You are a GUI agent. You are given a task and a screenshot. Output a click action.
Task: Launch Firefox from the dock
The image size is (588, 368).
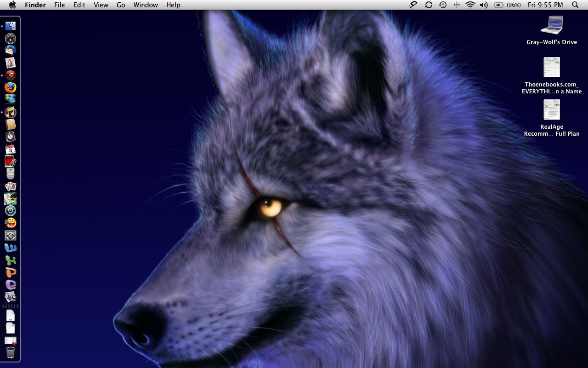[11, 87]
